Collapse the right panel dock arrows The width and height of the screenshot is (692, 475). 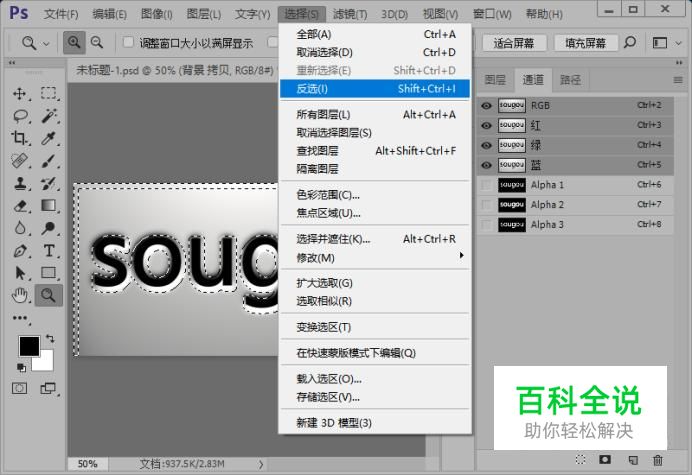tap(679, 63)
